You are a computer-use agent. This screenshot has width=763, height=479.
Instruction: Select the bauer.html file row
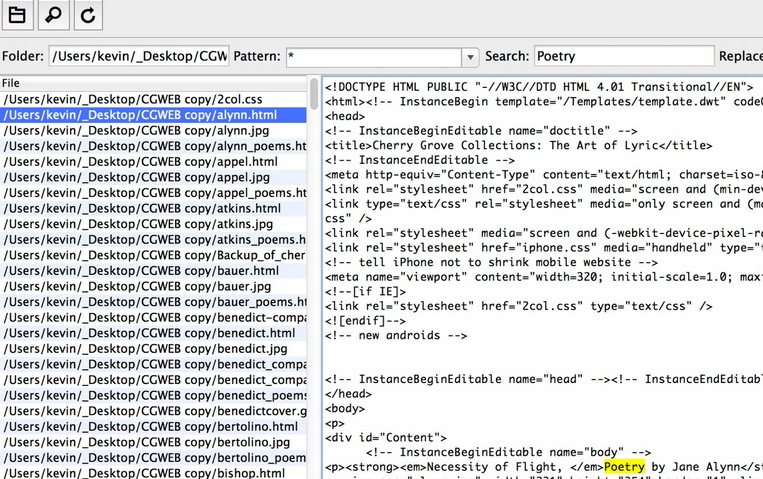coord(153,271)
